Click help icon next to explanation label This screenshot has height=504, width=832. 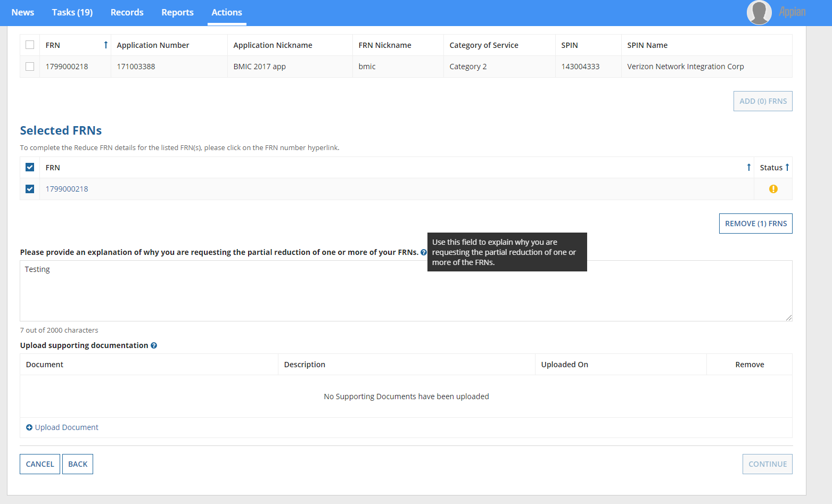[424, 252]
